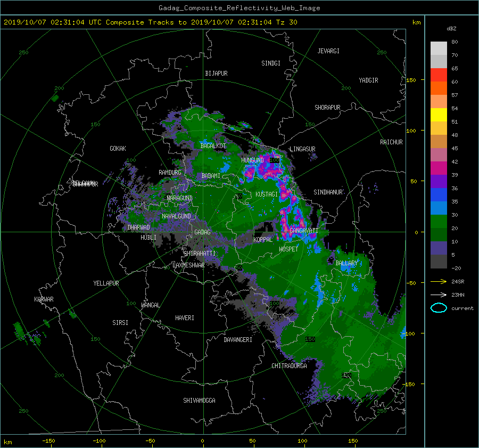The width and height of the screenshot is (479, 448).
Task: Click the HUBLI city label
Action: (x=148, y=237)
